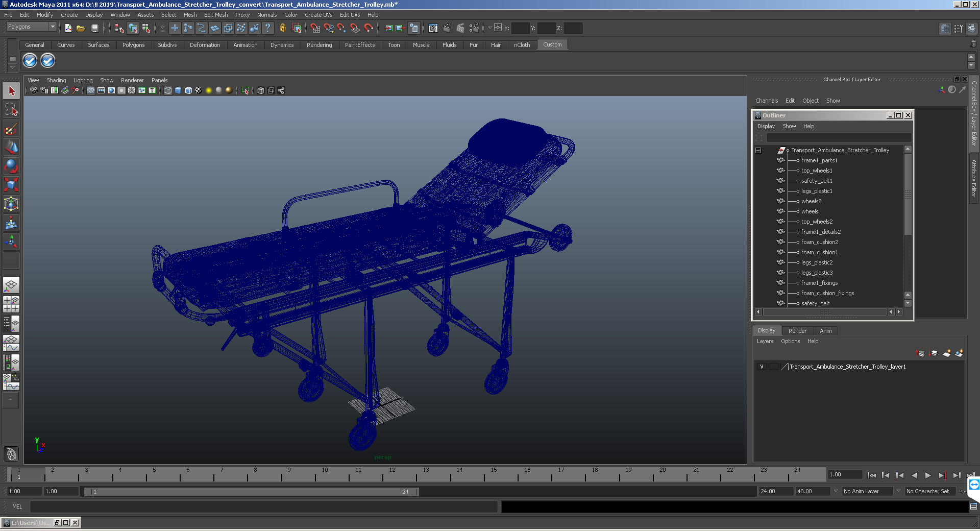Open the Edit Mesh menu
The image size is (980, 531).
click(x=216, y=15)
